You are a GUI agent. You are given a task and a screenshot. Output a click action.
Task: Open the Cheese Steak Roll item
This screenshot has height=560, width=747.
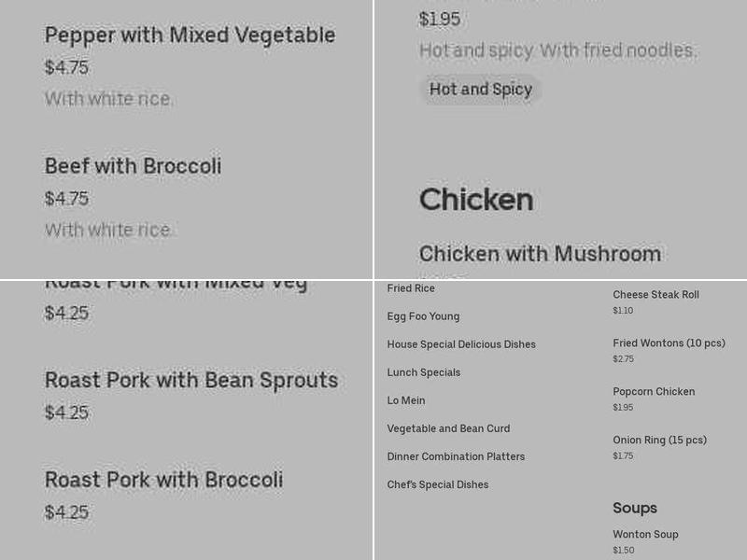click(655, 295)
